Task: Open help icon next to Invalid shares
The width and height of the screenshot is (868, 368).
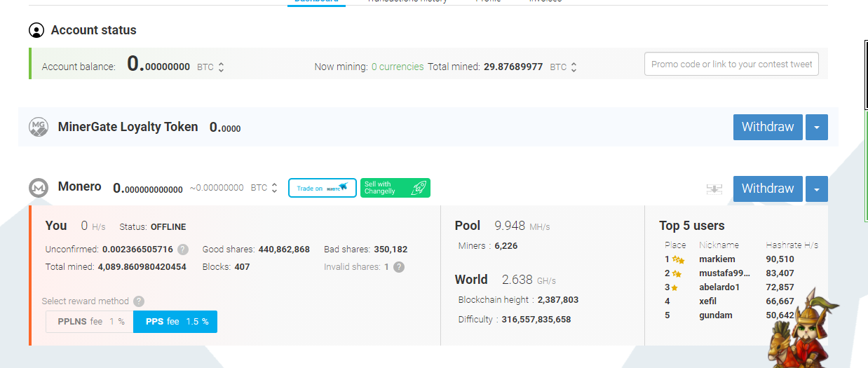Action: coord(399,267)
